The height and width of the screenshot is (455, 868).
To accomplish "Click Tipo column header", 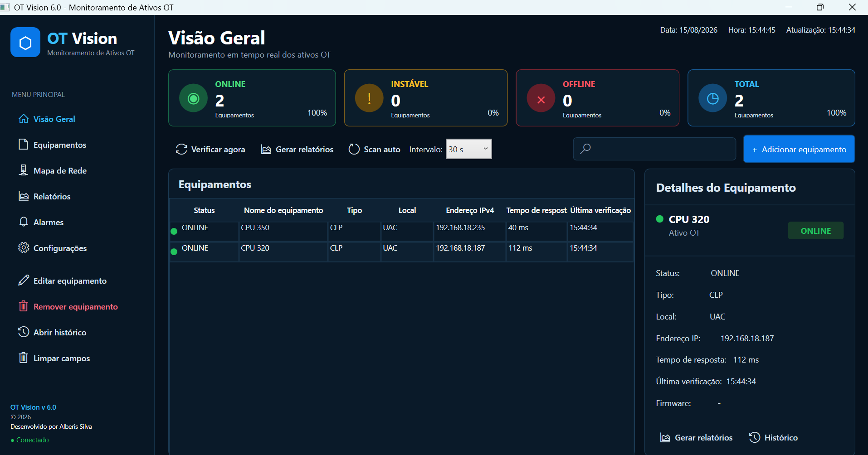I will click(354, 210).
